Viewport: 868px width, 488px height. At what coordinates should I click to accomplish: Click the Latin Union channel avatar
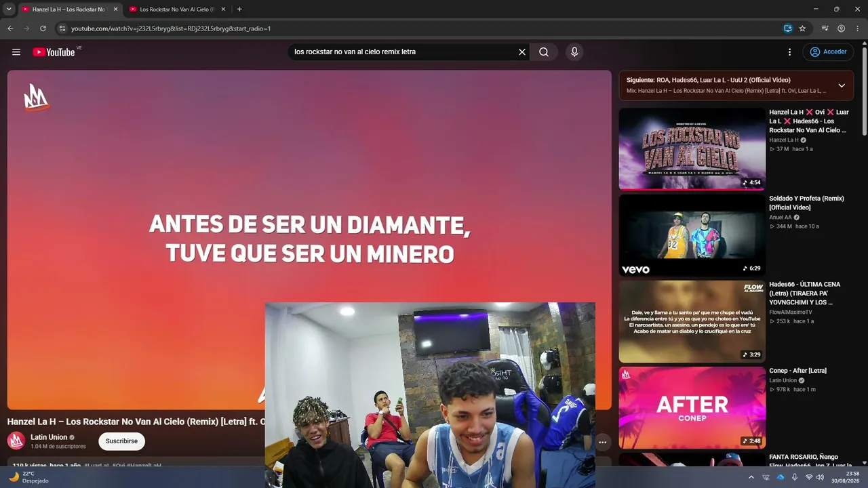[16, 441]
